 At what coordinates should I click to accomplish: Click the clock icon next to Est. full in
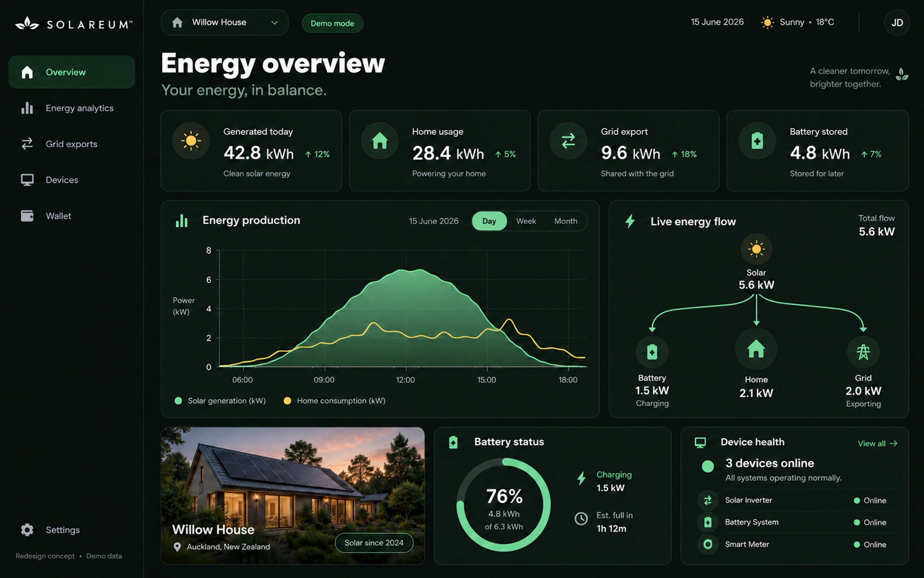(x=581, y=519)
